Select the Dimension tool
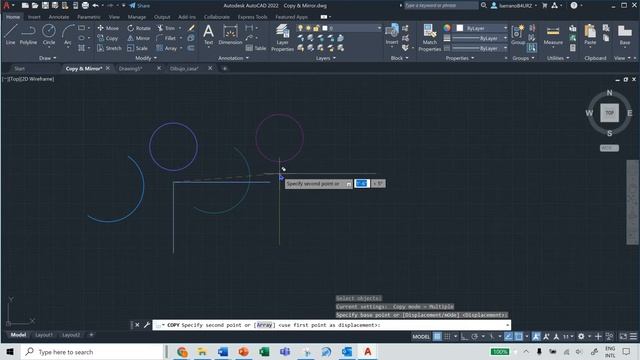The height and width of the screenshot is (360, 640). 230,34
